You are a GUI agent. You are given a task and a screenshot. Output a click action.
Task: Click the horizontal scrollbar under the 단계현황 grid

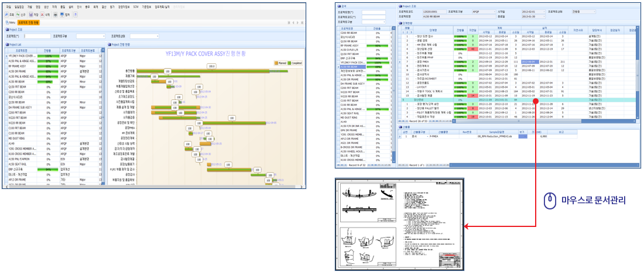544,121
